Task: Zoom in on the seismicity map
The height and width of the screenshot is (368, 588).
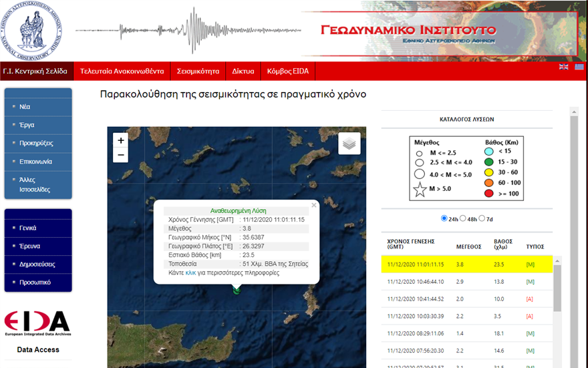Action: click(x=120, y=140)
